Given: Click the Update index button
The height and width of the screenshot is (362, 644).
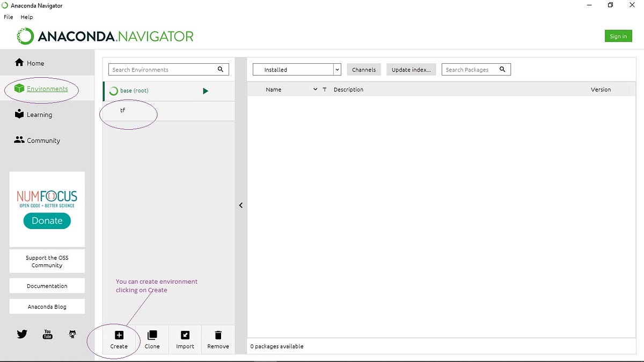Looking at the screenshot, I should (x=411, y=70).
